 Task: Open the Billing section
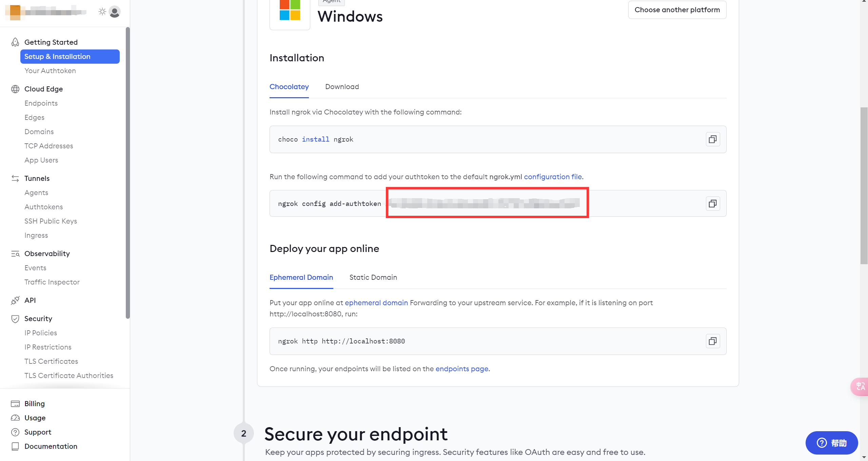pyautogui.click(x=35, y=403)
